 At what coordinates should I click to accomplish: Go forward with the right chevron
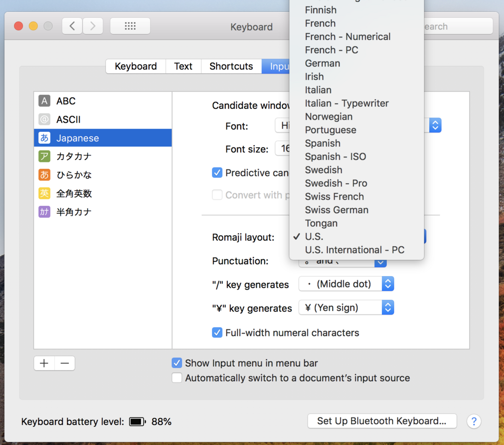[x=93, y=26]
